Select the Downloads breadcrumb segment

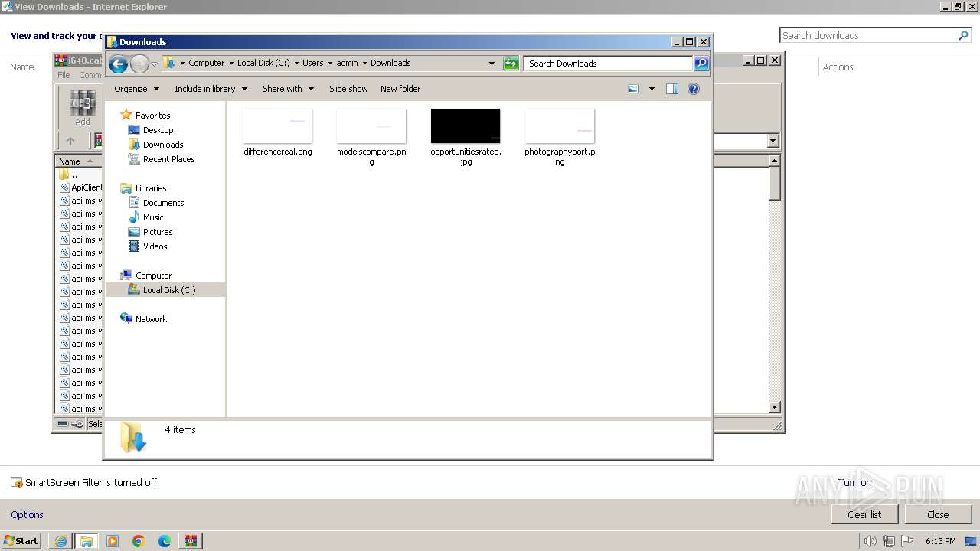[390, 64]
